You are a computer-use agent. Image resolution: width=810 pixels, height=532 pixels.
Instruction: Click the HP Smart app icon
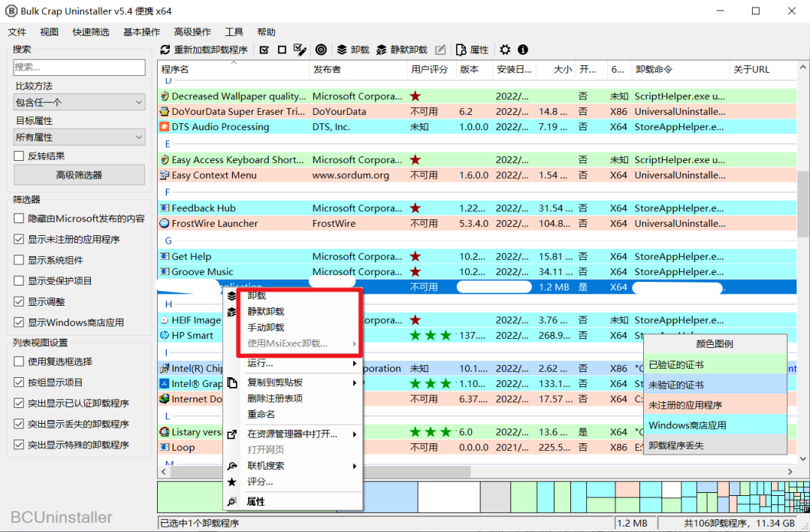(165, 335)
